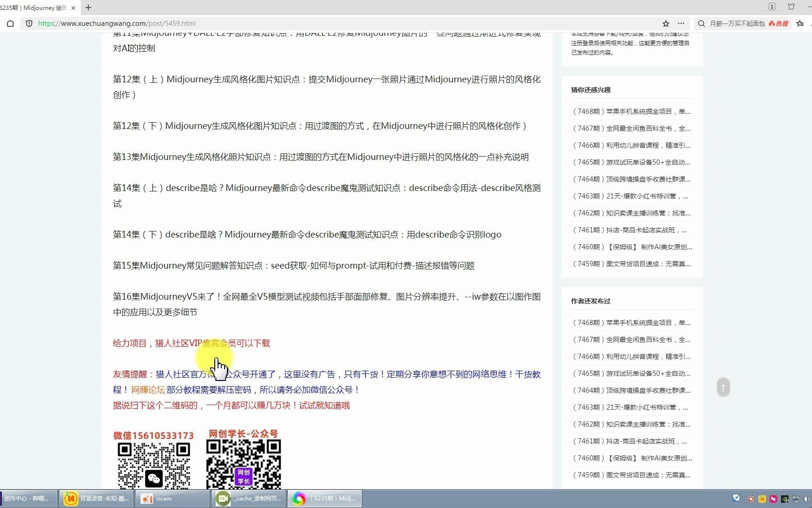
Task: Open 7459期 图文带货 under 猜你还感兴趣
Action: point(631,264)
